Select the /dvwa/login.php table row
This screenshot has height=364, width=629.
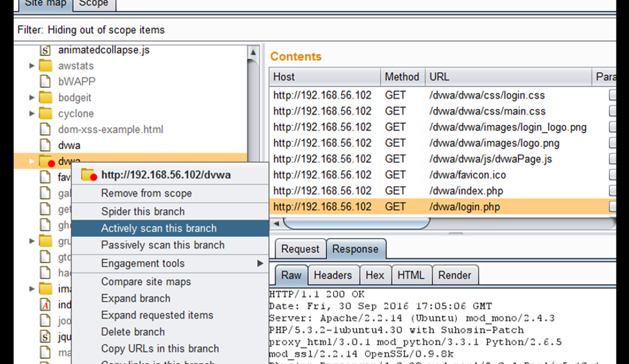443,207
